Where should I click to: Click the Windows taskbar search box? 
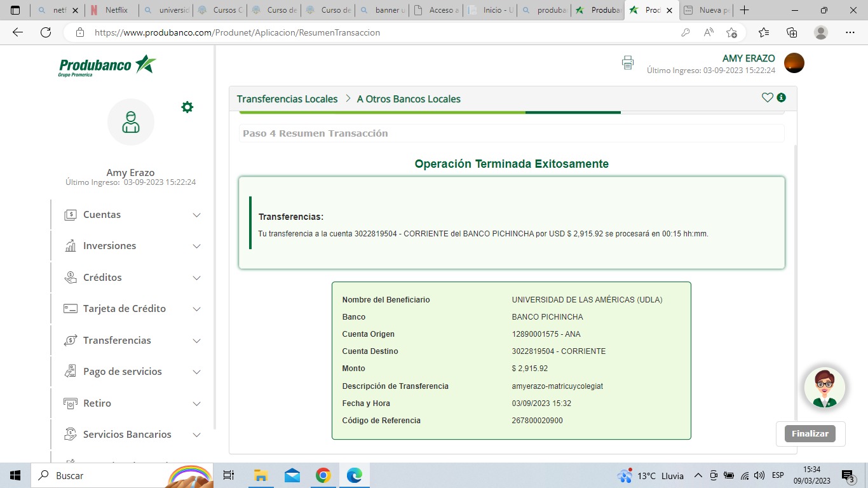point(102,475)
